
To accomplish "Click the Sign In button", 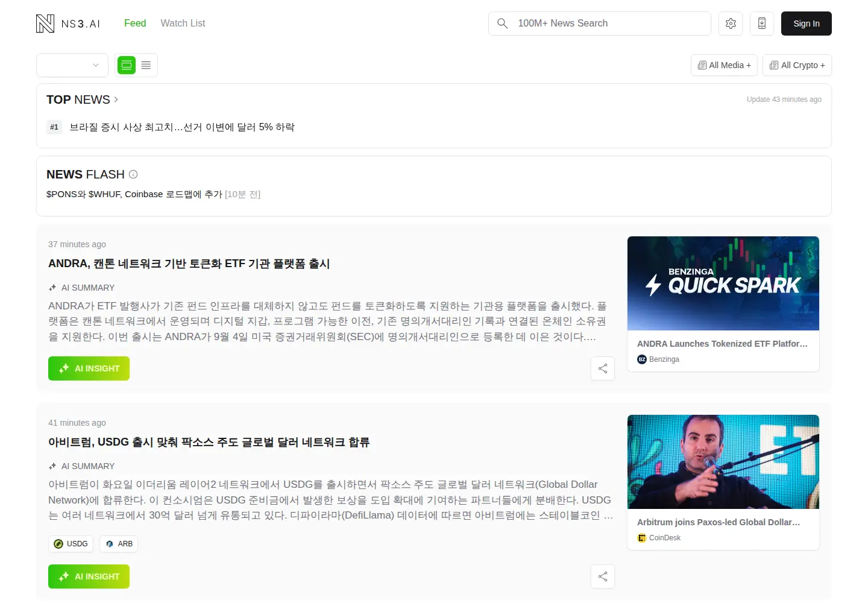I will click(x=807, y=24).
